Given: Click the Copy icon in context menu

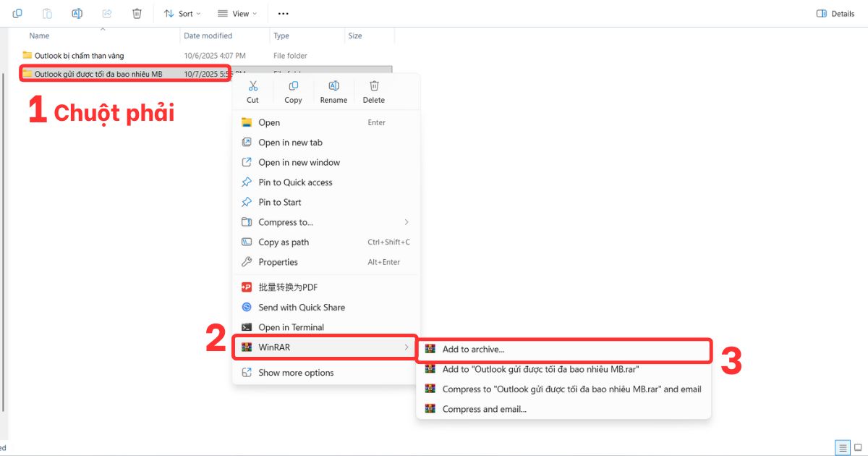Looking at the screenshot, I should 293,91.
